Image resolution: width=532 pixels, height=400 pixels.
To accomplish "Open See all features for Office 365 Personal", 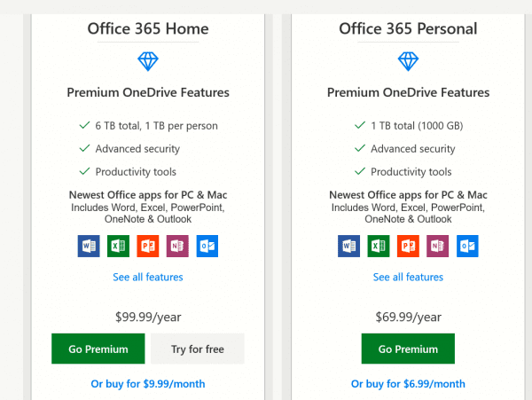I will [x=408, y=278].
